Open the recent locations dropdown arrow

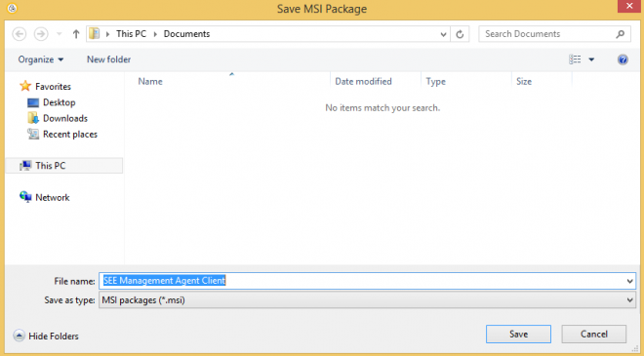tap(60, 34)
